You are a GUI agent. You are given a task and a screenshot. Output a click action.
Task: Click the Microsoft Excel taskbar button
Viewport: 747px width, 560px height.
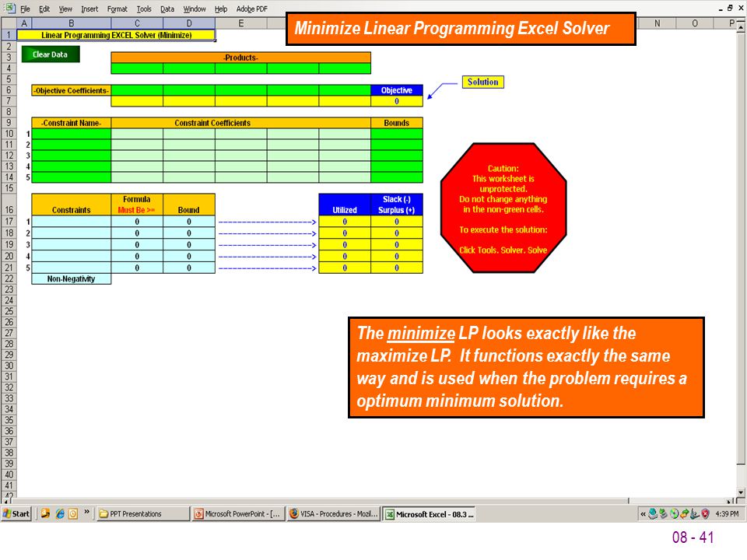(x=430, y=514)
